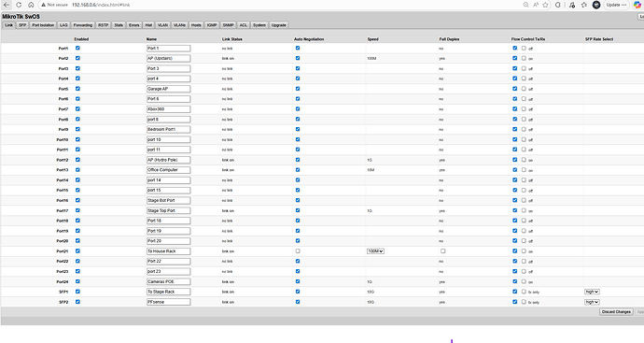Open the LAG tab

click(x=63, y=25)
